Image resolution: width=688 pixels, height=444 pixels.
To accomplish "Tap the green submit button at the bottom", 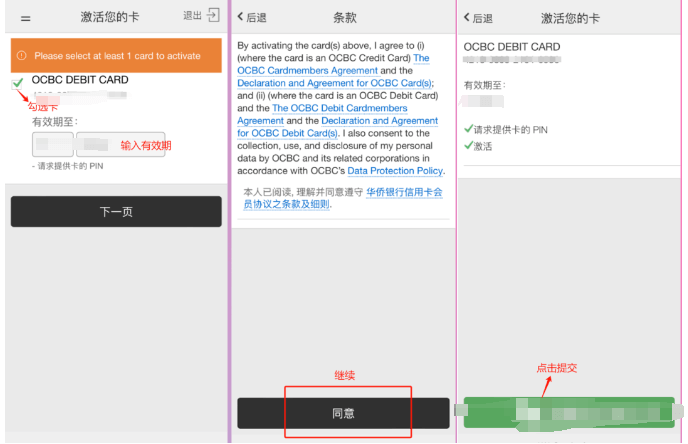I will (x=570, y=411).
